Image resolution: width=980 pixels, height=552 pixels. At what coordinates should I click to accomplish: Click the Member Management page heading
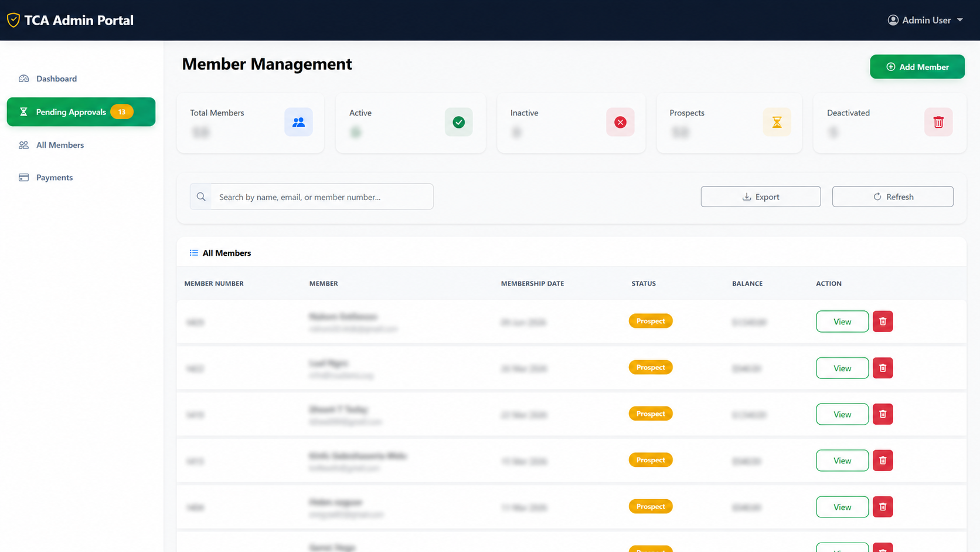pyautogui.click(x=267, y=64)
